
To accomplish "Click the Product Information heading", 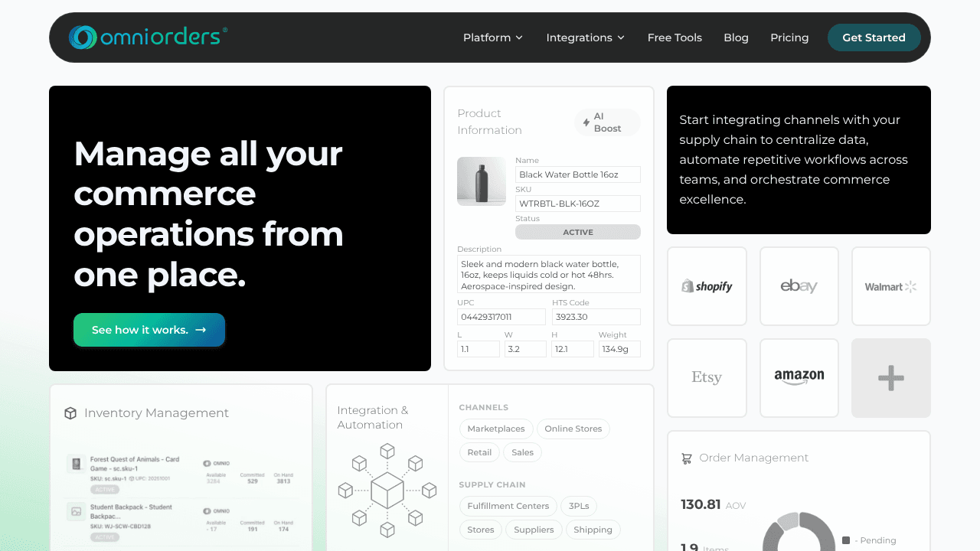I will pos(490,122).
